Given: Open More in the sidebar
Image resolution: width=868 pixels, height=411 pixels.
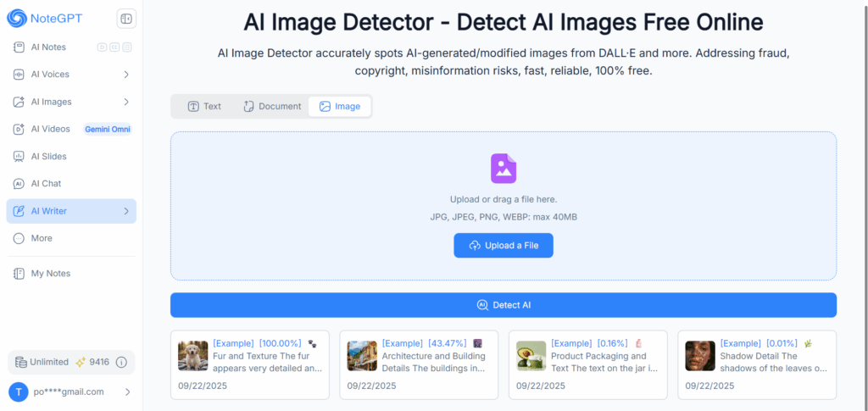Looking at the screenshot, I should 71,238.
